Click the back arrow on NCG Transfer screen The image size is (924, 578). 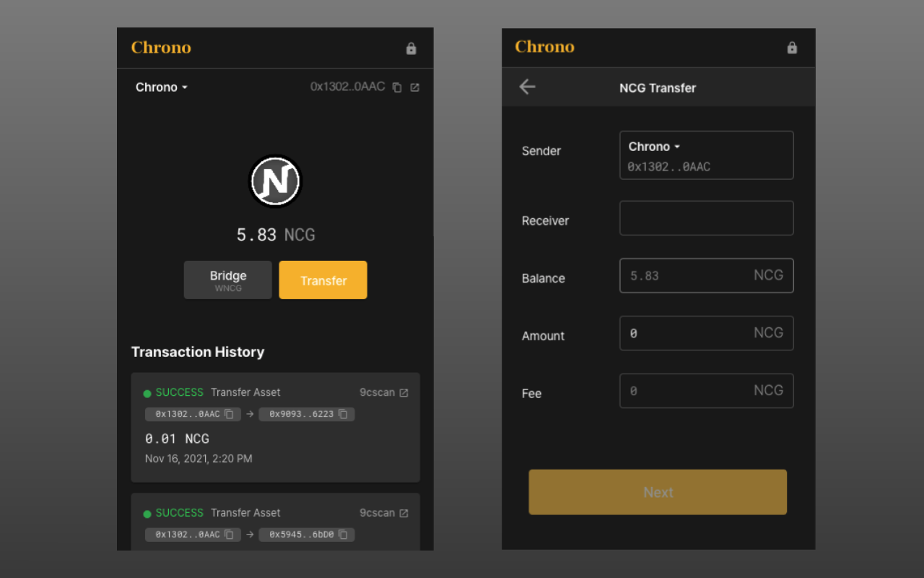tap(527, 87)
